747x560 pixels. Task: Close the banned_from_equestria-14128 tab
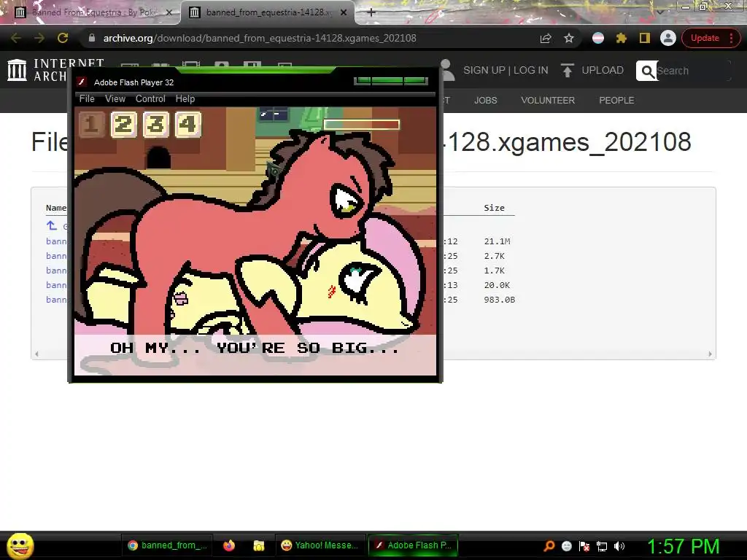(344, 12)
